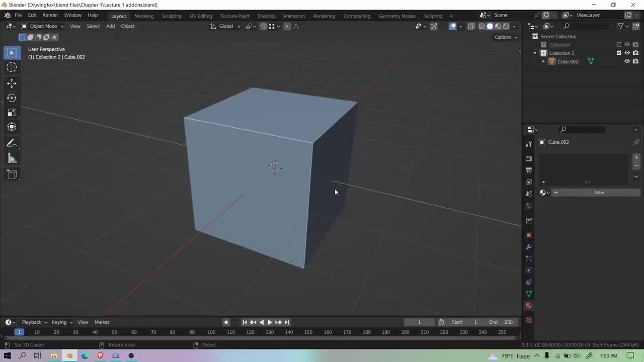Toggle X-ray view mode
This screenshot has width=644, height=362.
(x=471, y=26)
